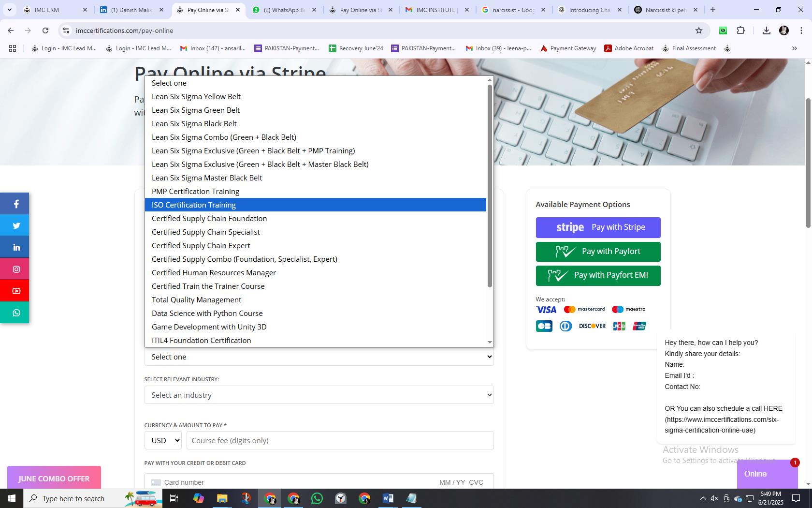Reload the page
Viewport: 812px width, 508px height.
pos(45,30)
